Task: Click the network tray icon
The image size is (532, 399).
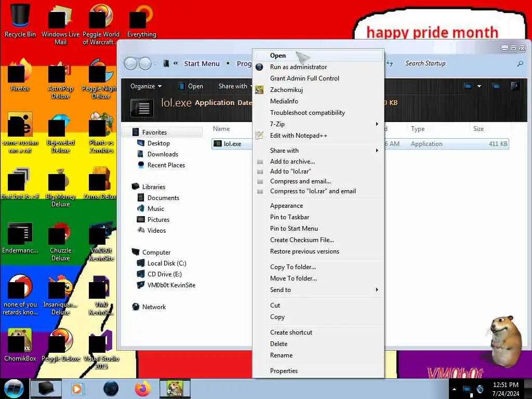Action: point(468,389)
